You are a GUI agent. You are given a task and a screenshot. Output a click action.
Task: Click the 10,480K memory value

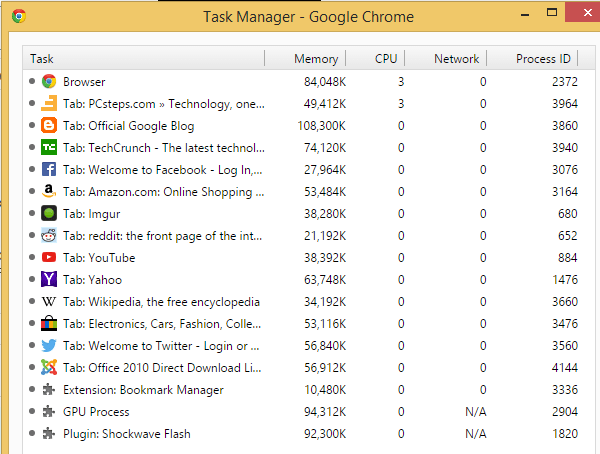(x=325, y=390)
